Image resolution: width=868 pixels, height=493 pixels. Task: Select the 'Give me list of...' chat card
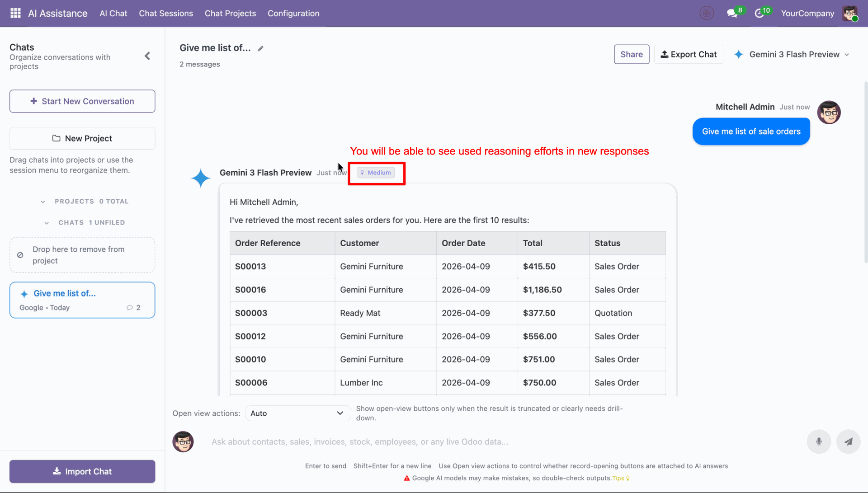82,300
